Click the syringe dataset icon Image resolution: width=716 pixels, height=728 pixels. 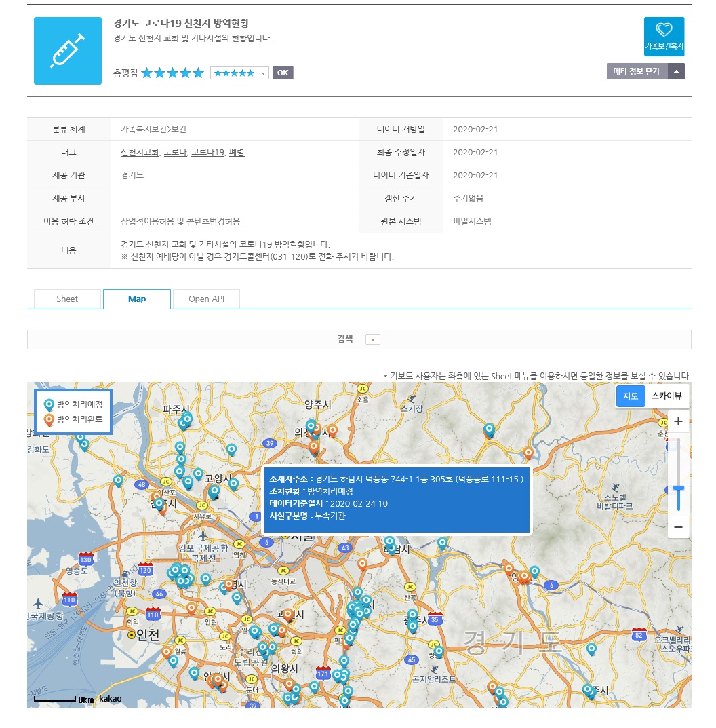point(67,51)
